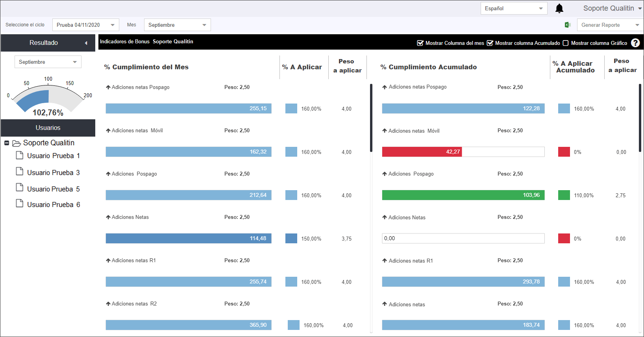The width and height of the screenshot is (644, 337).
Task: Toggle Mostrar columna Acumulado checkbox
Action: (x=490, y=43)
